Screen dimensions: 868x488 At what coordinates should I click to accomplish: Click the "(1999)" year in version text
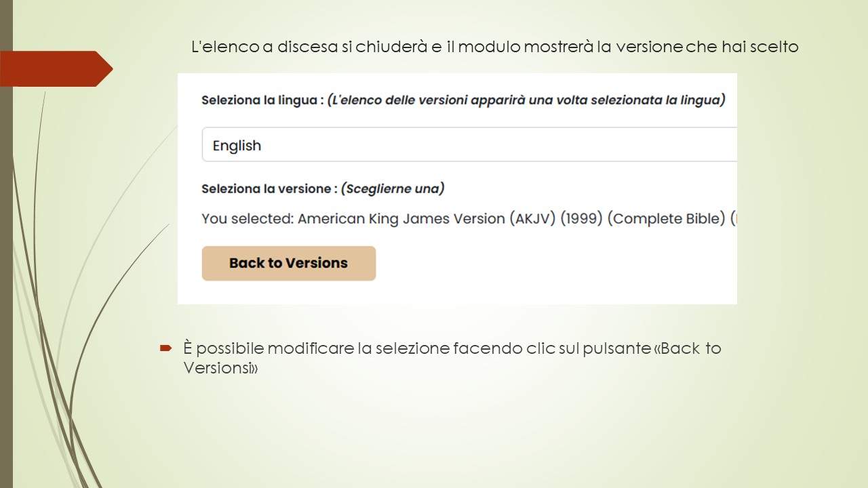click(581, 220)
